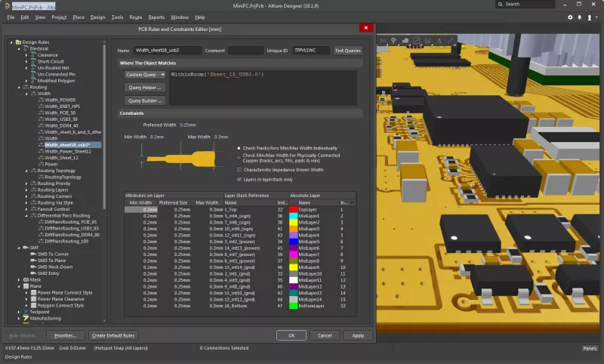Open the Custom Query dropdown
This screenshot has height=364, width=604.
click(145, 75)
